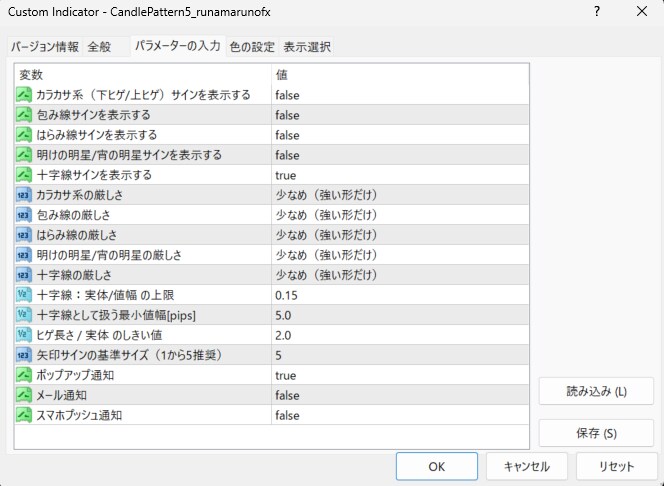The width and height of the screenshot is (664, 486).
Task: Click the bool icon beside 包み線サインを表示する
Action: click(24, 115)
